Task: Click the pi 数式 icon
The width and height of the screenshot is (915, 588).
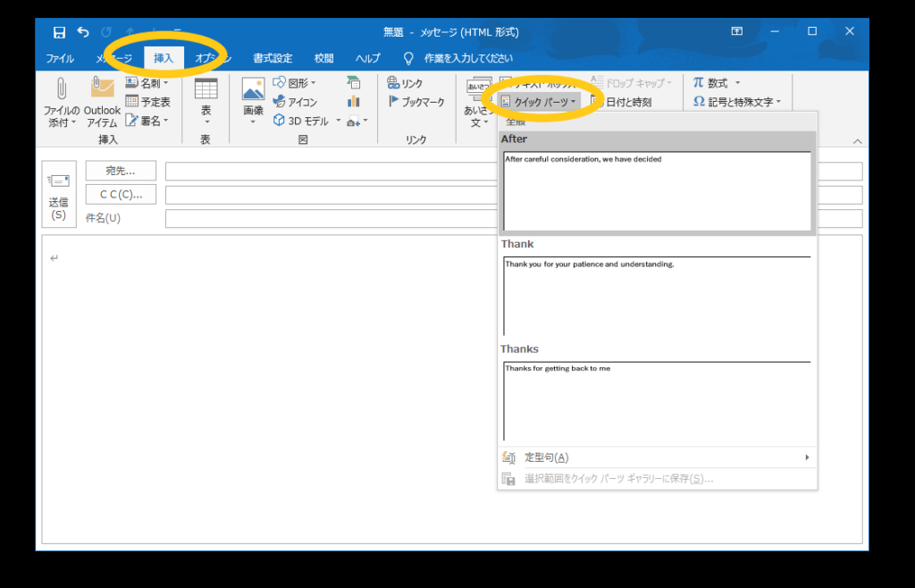Action: [698, 83]
